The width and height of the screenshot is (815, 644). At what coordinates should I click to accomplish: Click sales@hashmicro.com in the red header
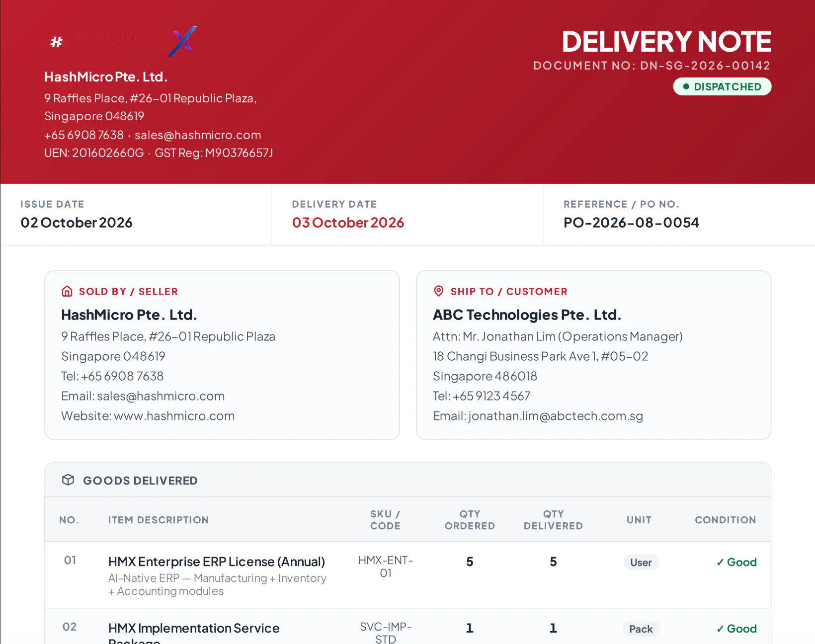pos(198,135)
